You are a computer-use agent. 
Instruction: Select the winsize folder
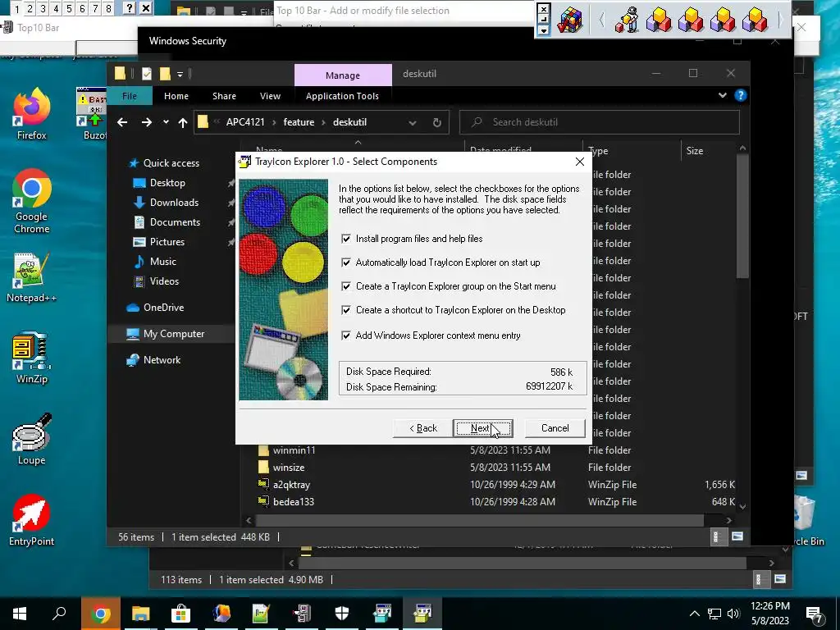coord(289,468)
